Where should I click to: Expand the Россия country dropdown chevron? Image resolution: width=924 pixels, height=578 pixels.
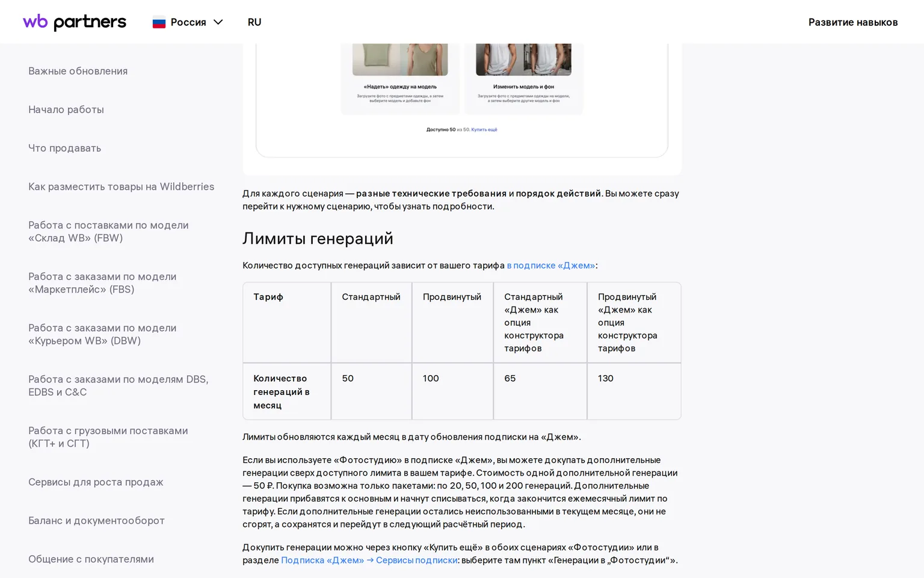coord(218,22)
